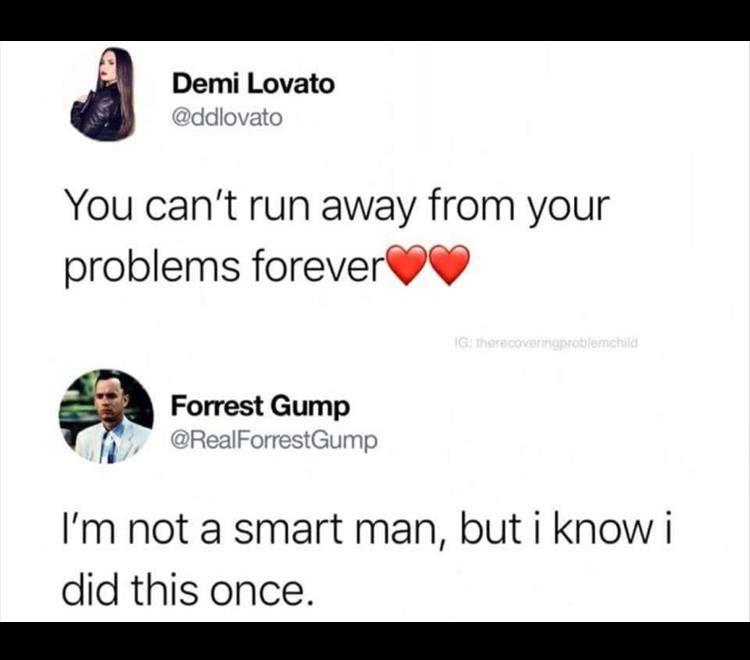
Task: Visit the @ddlovato handle link
Action: click(x=227, y=117)
